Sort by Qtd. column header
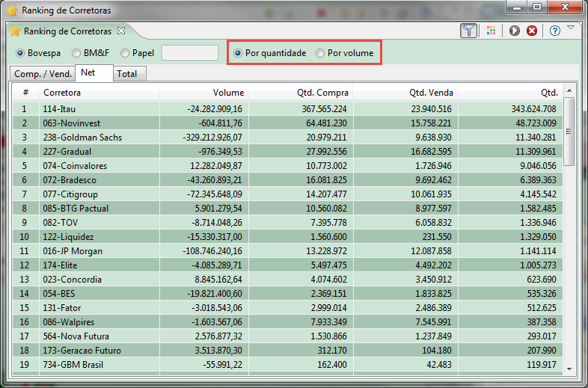 pyautogui.click(x=510, y=92)
